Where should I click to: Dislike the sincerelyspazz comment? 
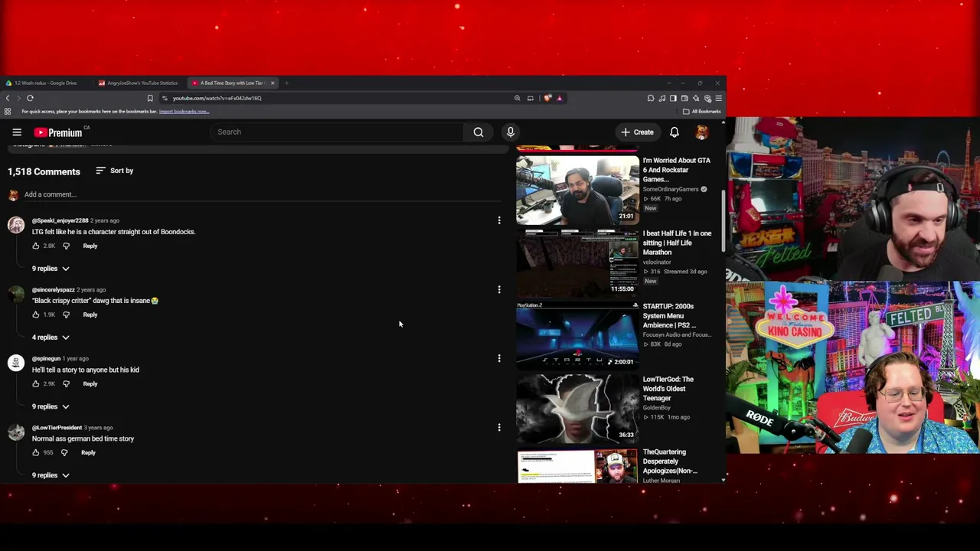[66, 315]
